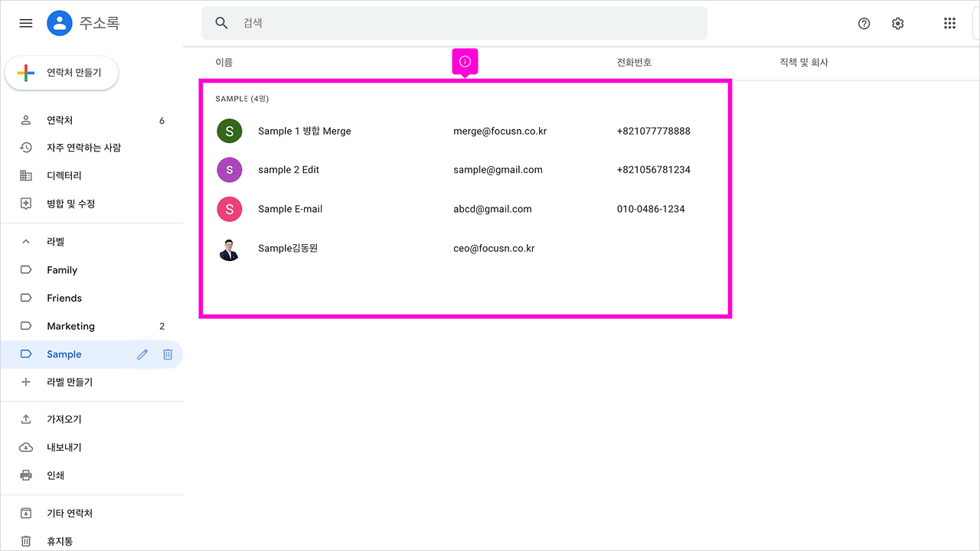Open the Google apps launcher grid
This screenshot has height=551, width=980.
tap(949, 23)
